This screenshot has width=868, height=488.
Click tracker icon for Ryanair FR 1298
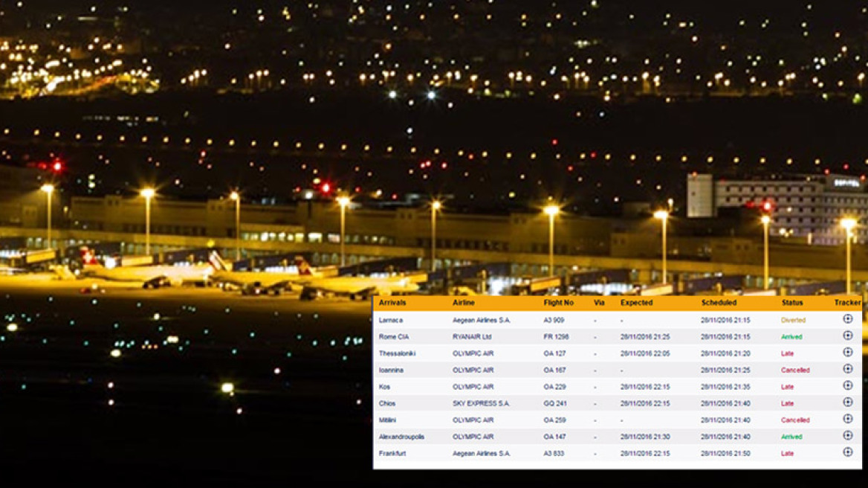pyautogui.click(x=847, y=335)
